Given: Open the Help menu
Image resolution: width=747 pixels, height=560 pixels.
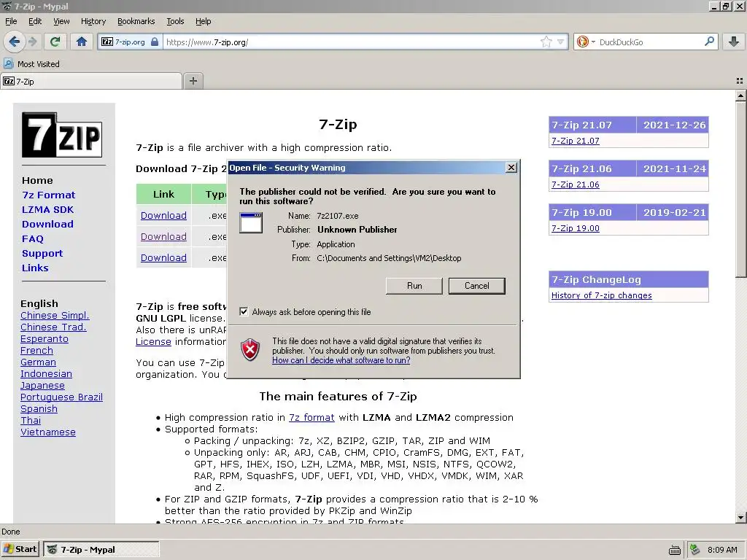Looking at the screenshot, I should coord(204,21).
